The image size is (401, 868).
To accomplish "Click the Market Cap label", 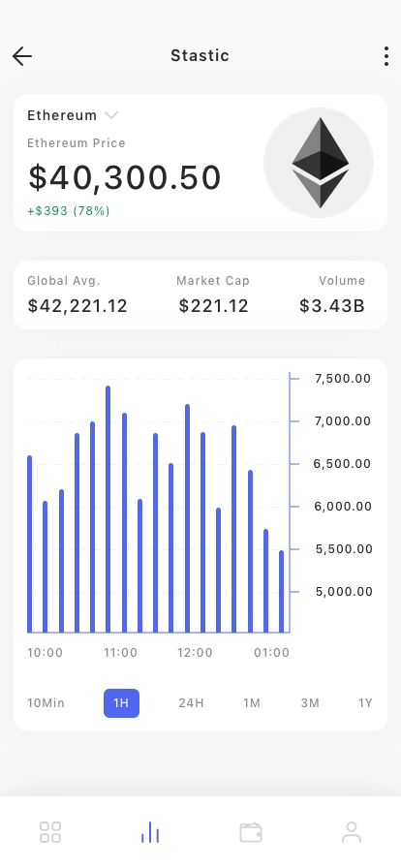I will (x=213, y=281).
